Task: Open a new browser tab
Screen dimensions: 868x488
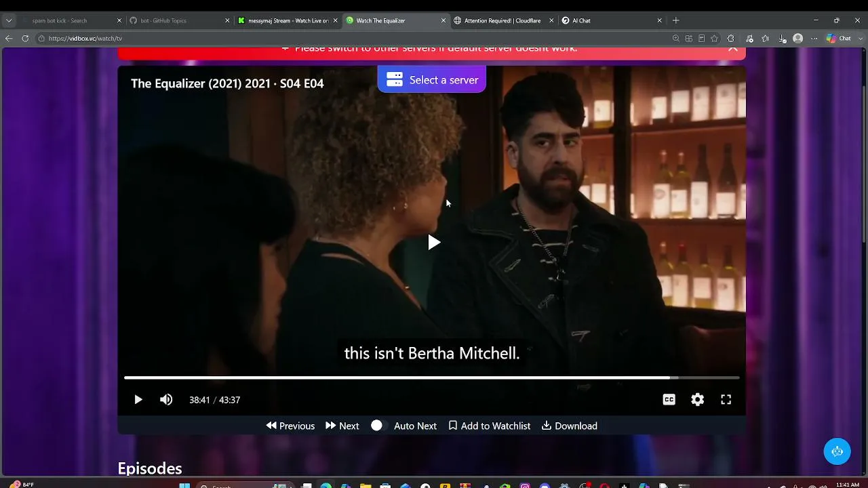Action: [675, 20]
